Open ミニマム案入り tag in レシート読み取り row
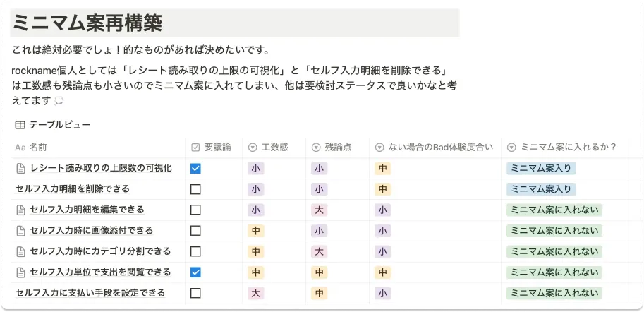Viewport: 644px width, 312px height. (x=541, y=169)
